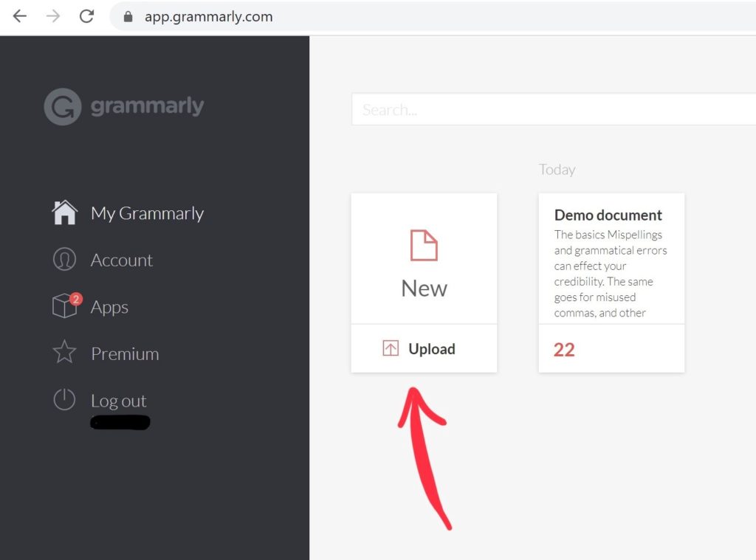Click the Upload arrow icon
The width and height of the screenshot is (756, 560).
click(x=391, y=348)
